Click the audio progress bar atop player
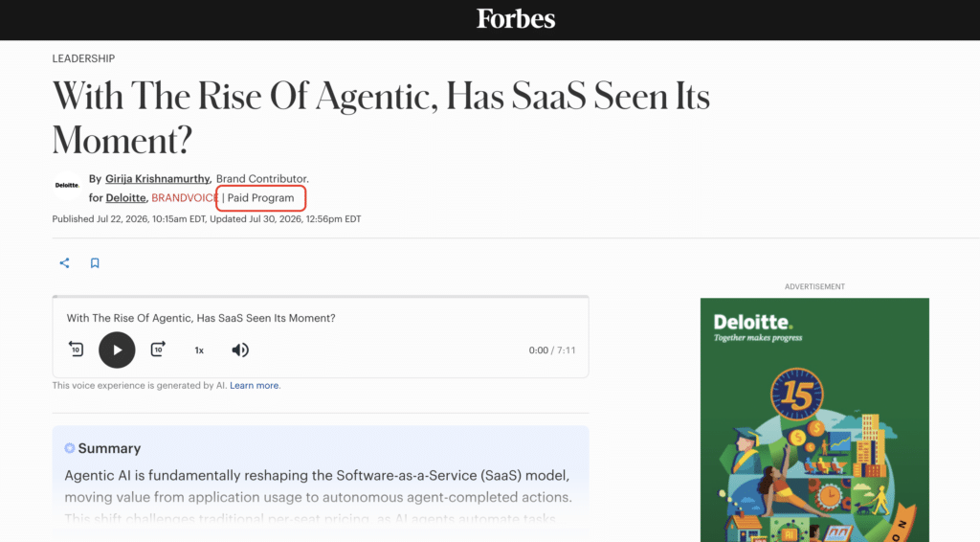This screenshot has height=542, width=980. tap(321, 297)
